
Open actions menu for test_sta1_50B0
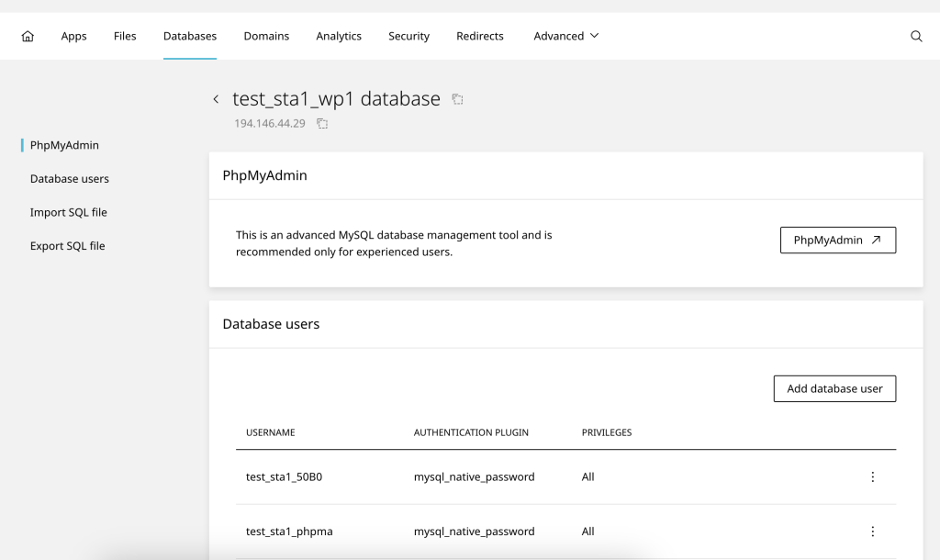point(872,476)
